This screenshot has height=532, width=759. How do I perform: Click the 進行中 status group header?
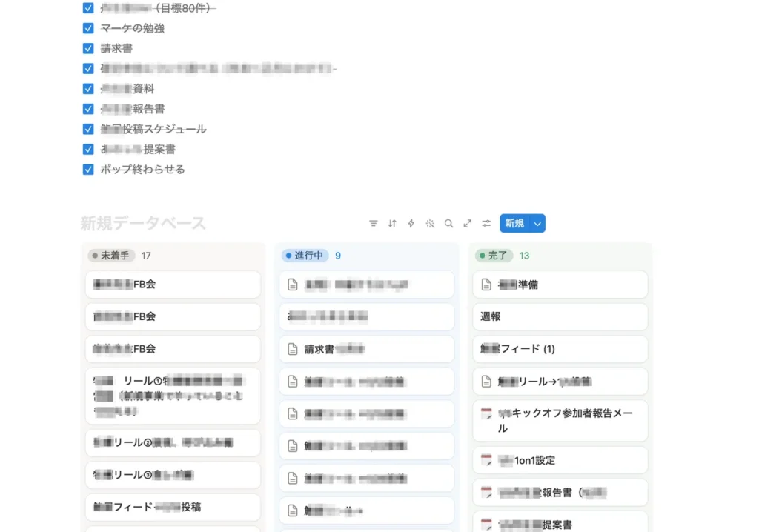(305, 256)
